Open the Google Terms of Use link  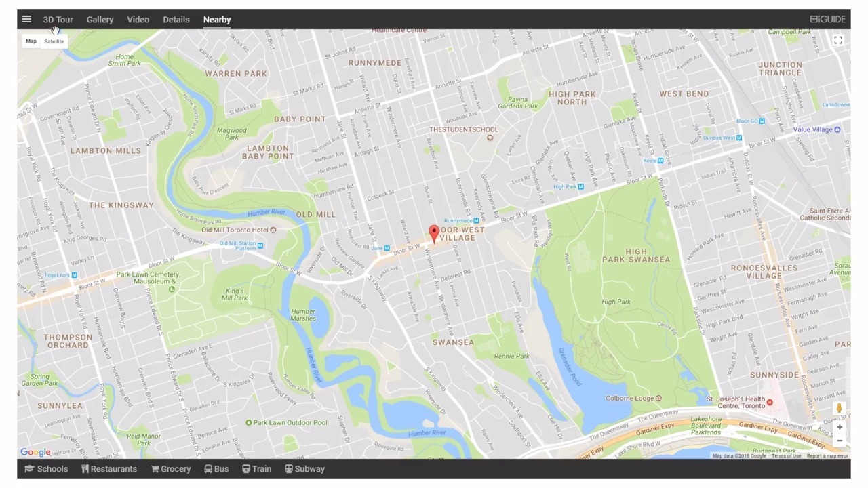pos(786,456)
